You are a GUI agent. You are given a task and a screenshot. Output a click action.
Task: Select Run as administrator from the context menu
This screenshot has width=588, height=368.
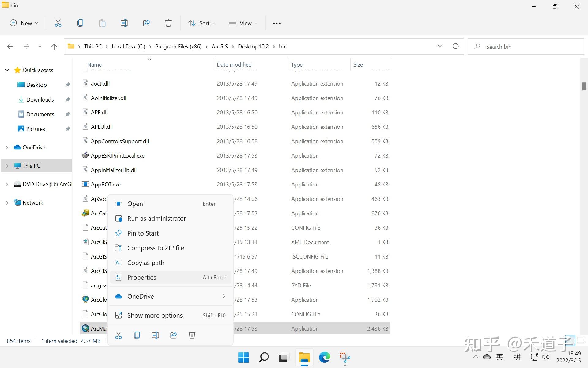(x=156, y=218)
